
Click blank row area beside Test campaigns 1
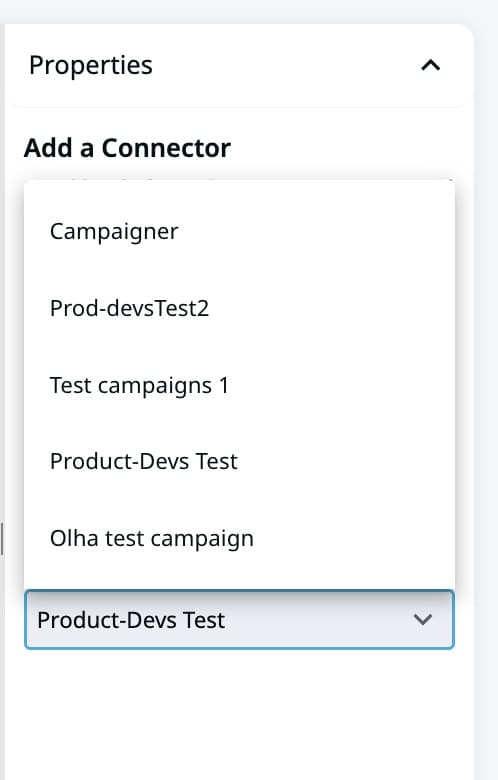pyautogui.click(x=341, y=385)
